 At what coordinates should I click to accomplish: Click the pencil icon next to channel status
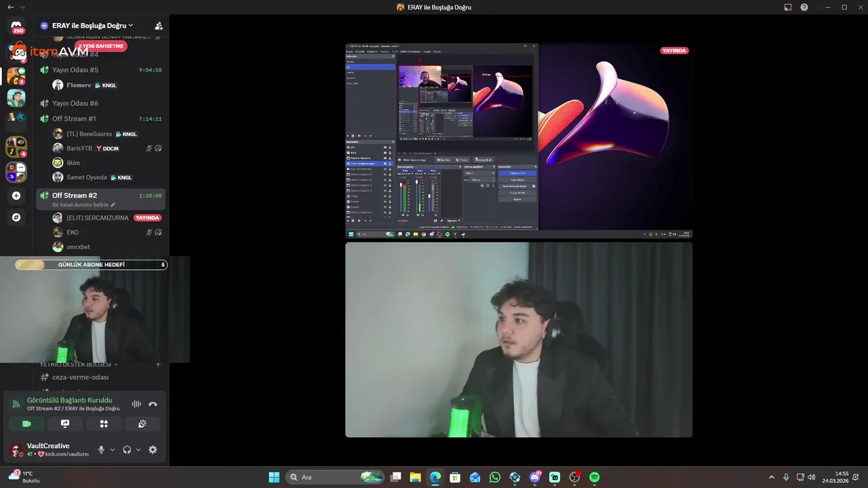pos(113,205)
